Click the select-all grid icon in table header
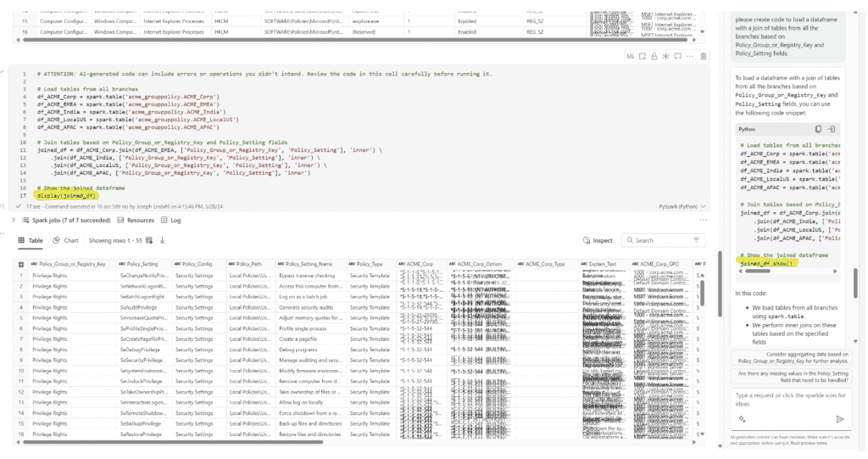Screen dimensions: 868x459 click(x=21, y=265)
